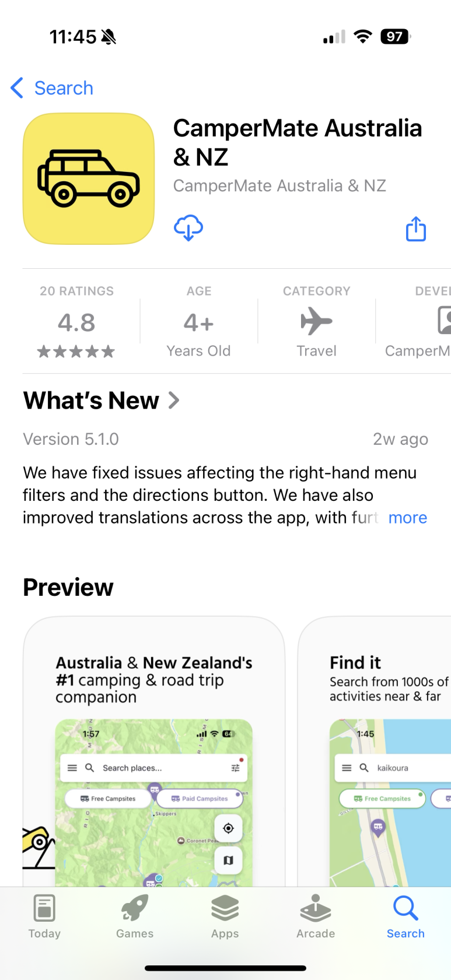Image resolution: width=451 pixels, height=980 pixels.
Task: Tap the CamperMate yellow app icon
Action: [x=89, y=178]
